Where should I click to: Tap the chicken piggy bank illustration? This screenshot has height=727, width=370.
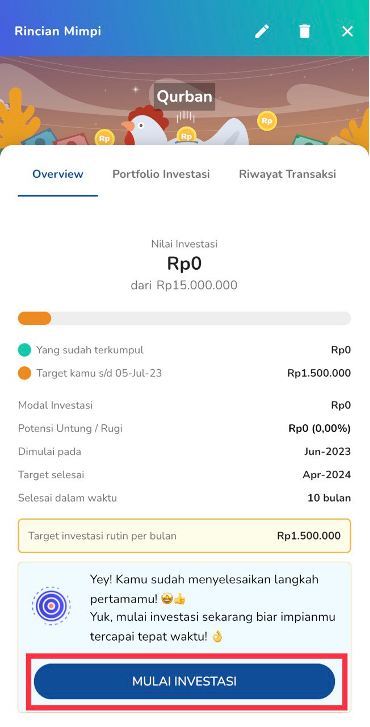(x=185, y=126)
